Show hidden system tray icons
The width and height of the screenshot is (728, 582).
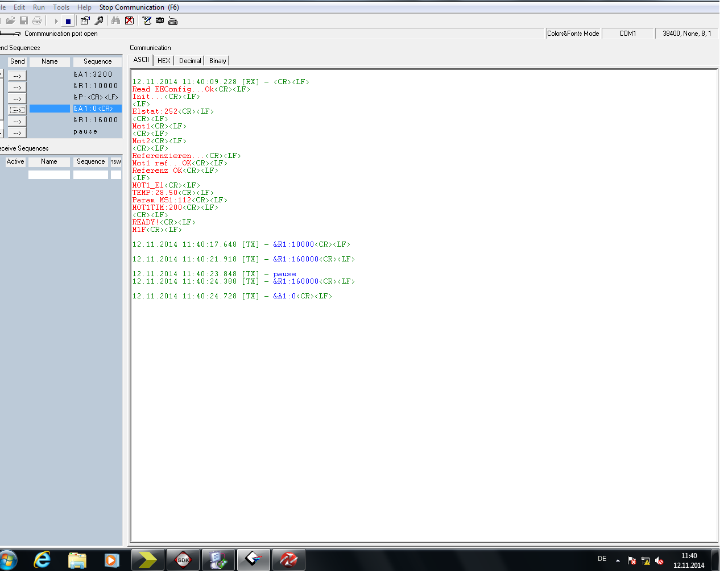pyautogui.click(x=618, y=560)
